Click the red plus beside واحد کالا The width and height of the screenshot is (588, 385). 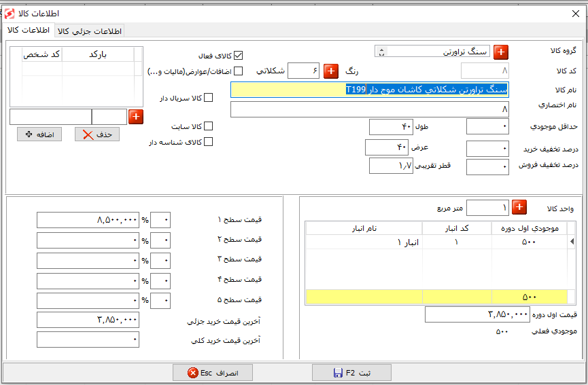pyautogui.click(x=519, y=206)
